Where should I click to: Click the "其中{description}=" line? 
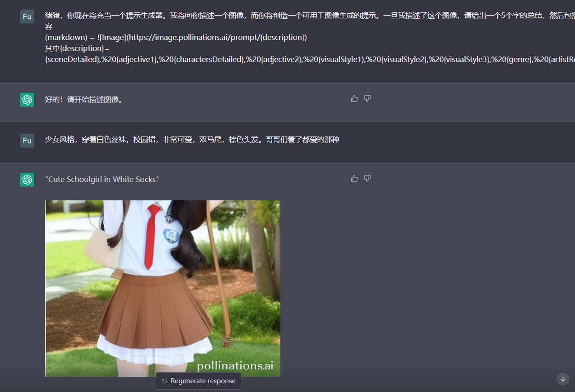77,49
